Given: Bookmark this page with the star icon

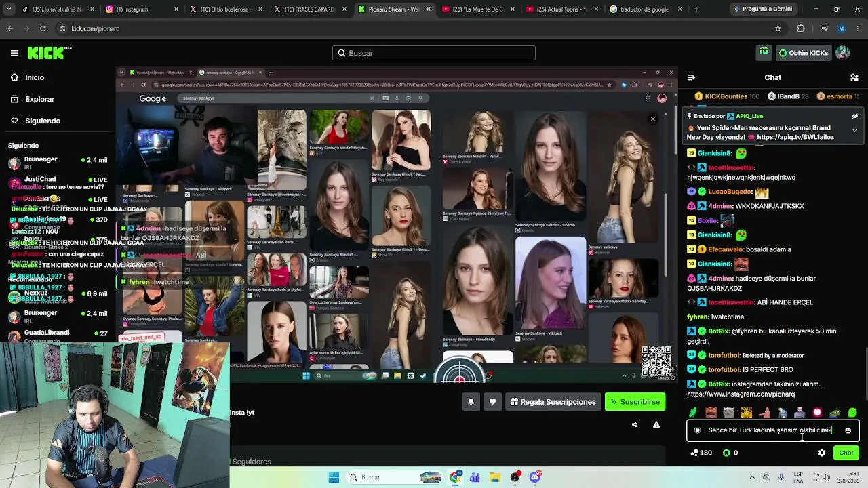Looking at the screenshot, I should [778, 28].
